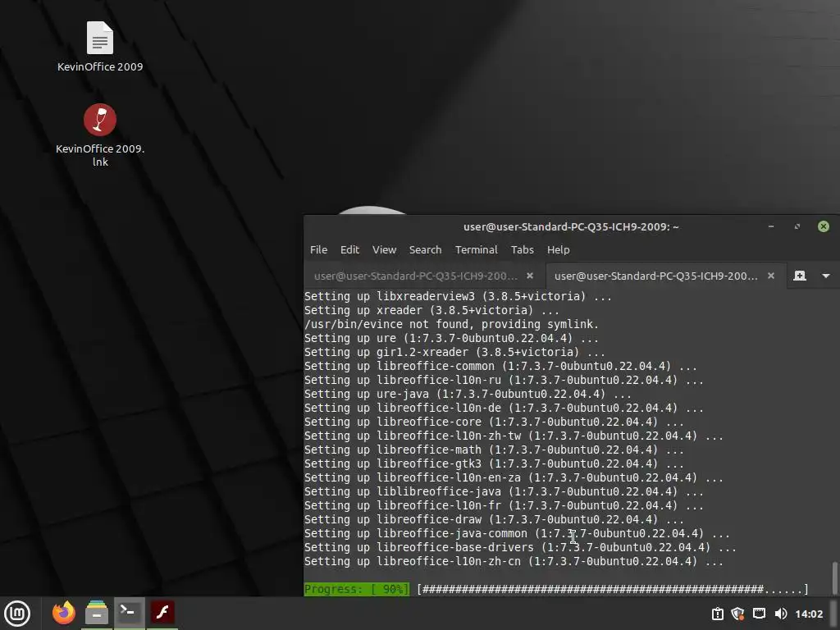Close the terminal window

824,226
